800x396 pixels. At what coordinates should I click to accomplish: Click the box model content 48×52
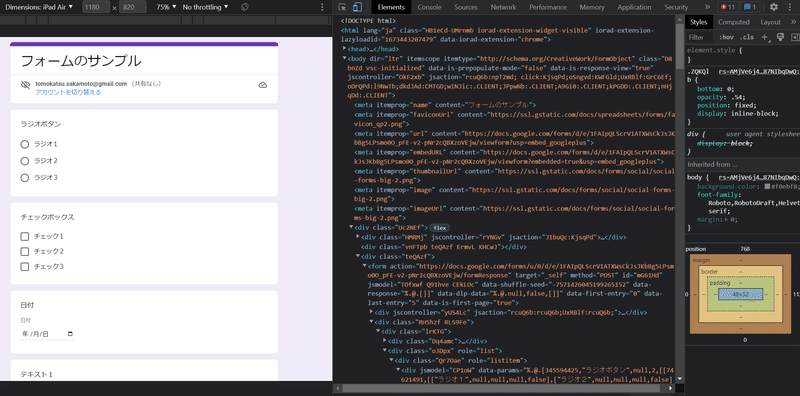click(740, 294)
